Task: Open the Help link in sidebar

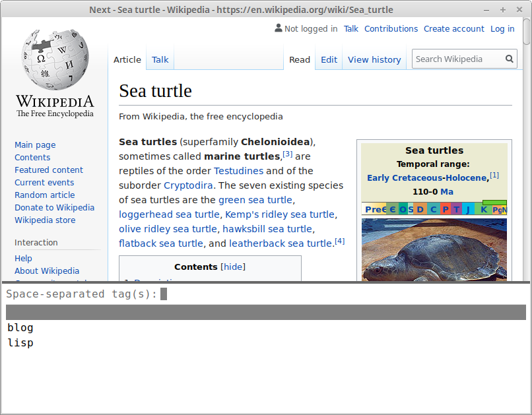Action: (x=23, y=259)
